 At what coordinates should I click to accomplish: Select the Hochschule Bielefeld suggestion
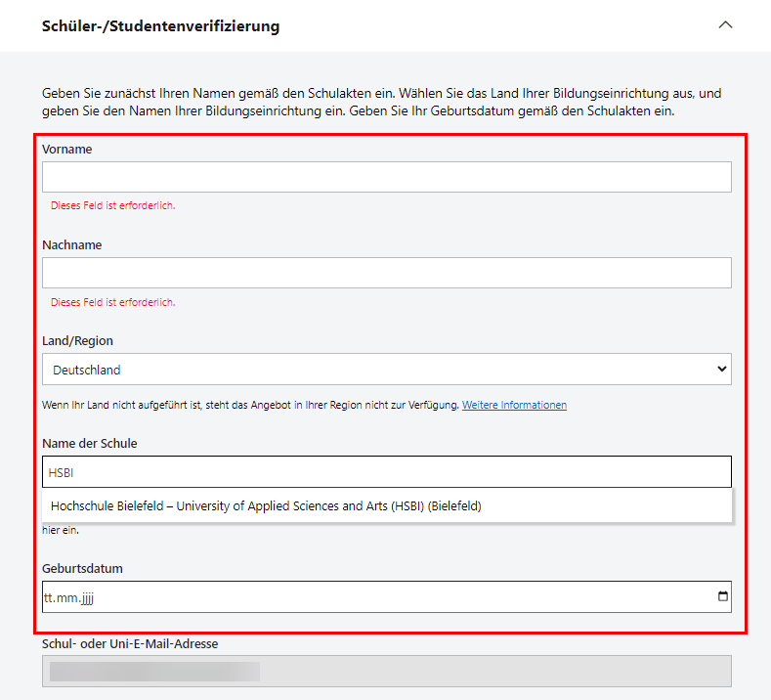point(266,506)
